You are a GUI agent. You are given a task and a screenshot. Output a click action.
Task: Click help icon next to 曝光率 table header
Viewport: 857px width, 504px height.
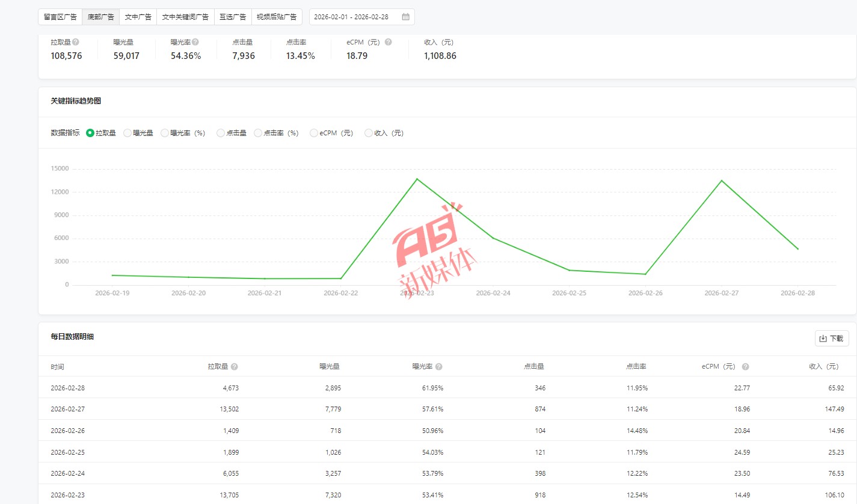tap(439, 367)
